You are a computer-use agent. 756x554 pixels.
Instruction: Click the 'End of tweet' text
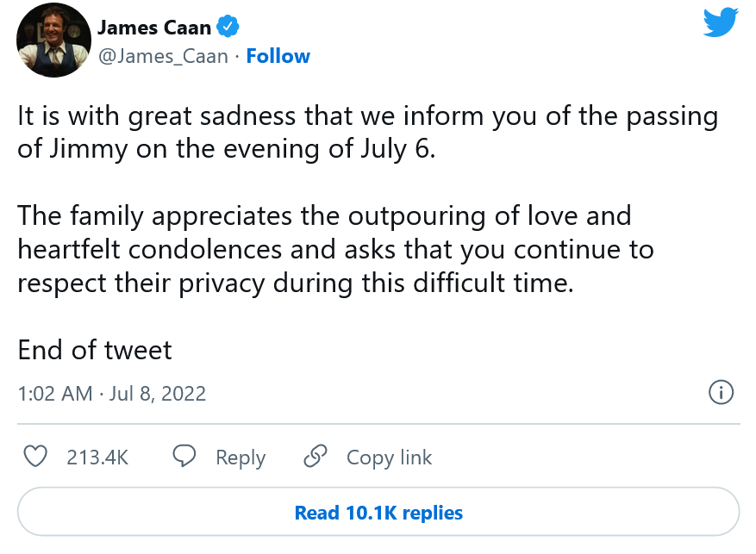coord(95,350)
